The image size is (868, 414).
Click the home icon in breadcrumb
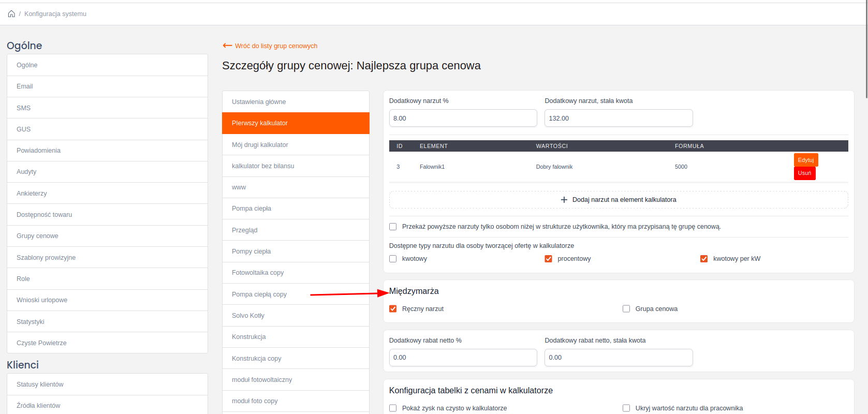[x=11, y=14]
